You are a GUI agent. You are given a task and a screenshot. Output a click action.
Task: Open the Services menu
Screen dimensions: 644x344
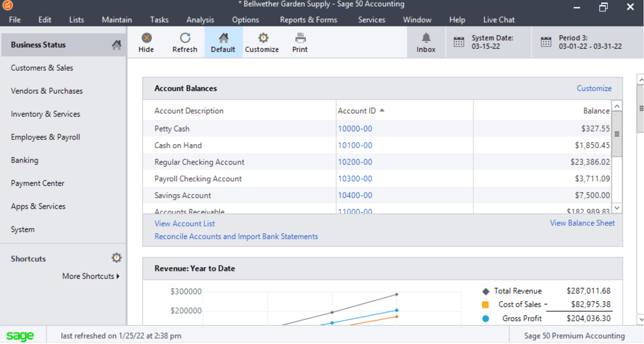pos(372,20)
